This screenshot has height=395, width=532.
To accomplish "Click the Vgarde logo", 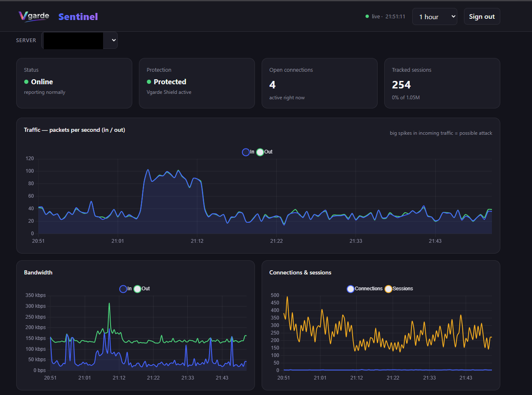I will 34,16.
